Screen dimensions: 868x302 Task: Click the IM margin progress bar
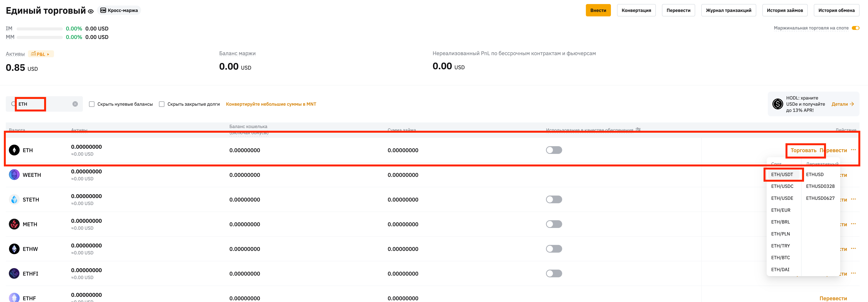coord(40,29)
